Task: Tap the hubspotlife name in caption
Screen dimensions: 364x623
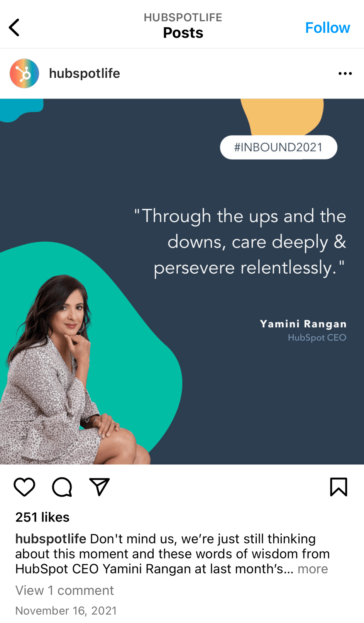Action: click(x=51, y=538)
